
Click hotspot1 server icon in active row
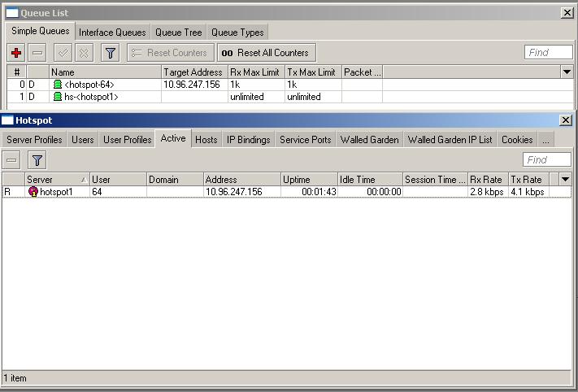(x=33, y=192)
